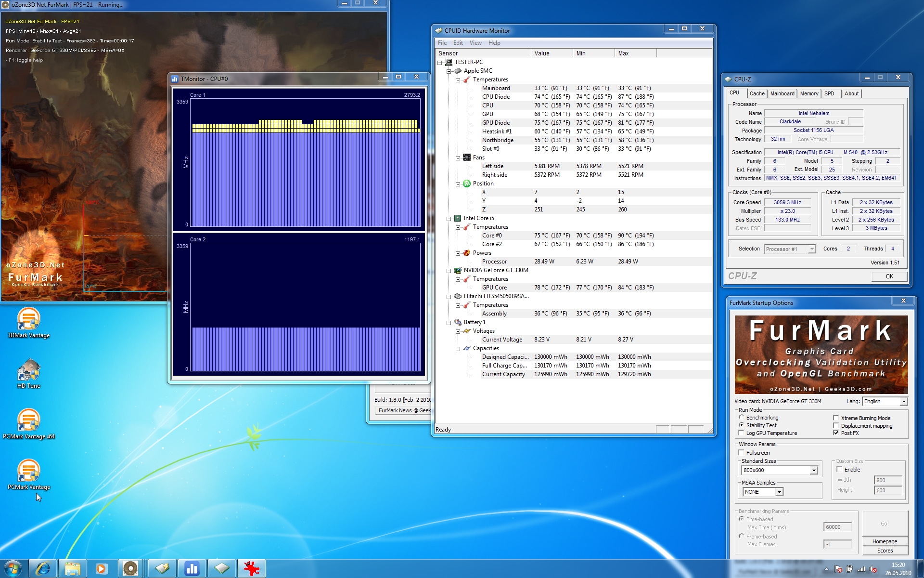Screen dimensions: 924x578
Task: Click OK button in CPU-Z
Action: 889,276
